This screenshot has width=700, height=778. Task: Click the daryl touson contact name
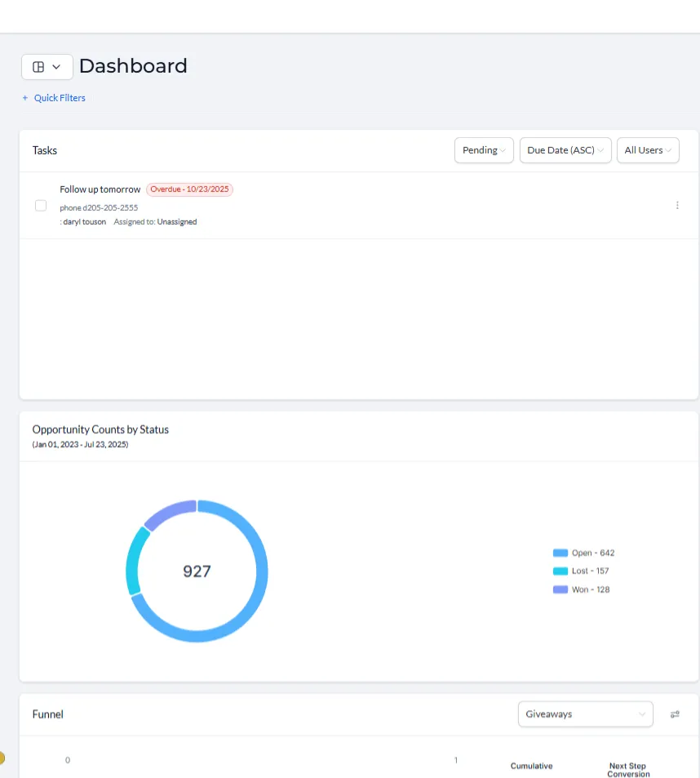(x=84, y=222)
